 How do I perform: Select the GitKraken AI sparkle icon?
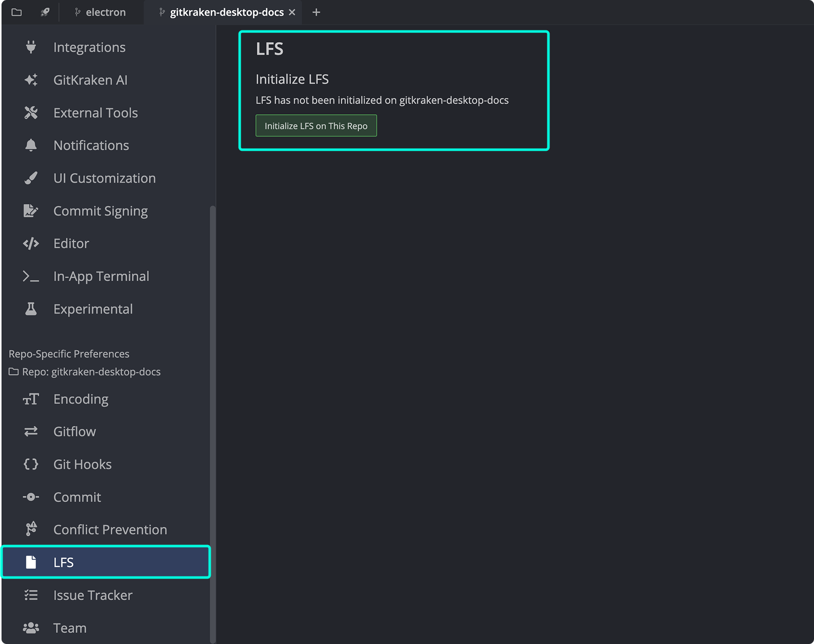(x=30, y=80)
